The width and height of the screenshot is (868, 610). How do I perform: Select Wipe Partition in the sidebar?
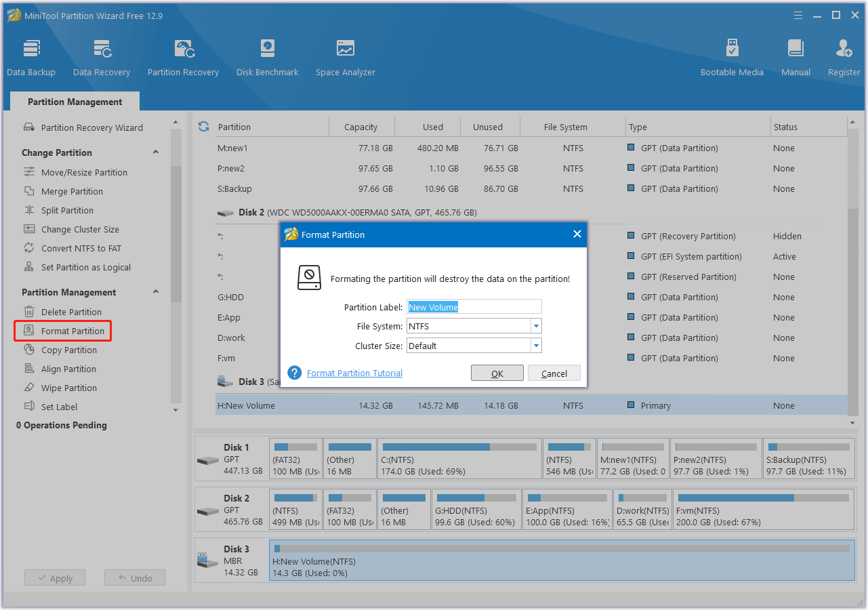coord(68,387)
